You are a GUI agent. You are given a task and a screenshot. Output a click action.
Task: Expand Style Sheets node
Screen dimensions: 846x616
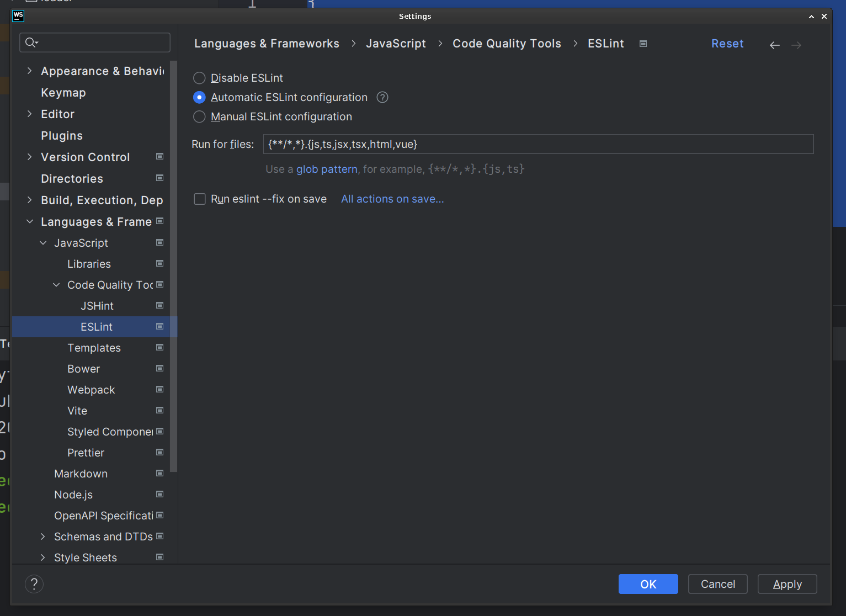point(43,557)
